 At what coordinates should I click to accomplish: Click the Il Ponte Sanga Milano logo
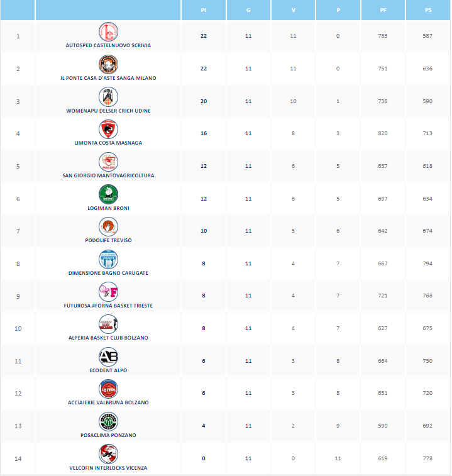[108, 64]
